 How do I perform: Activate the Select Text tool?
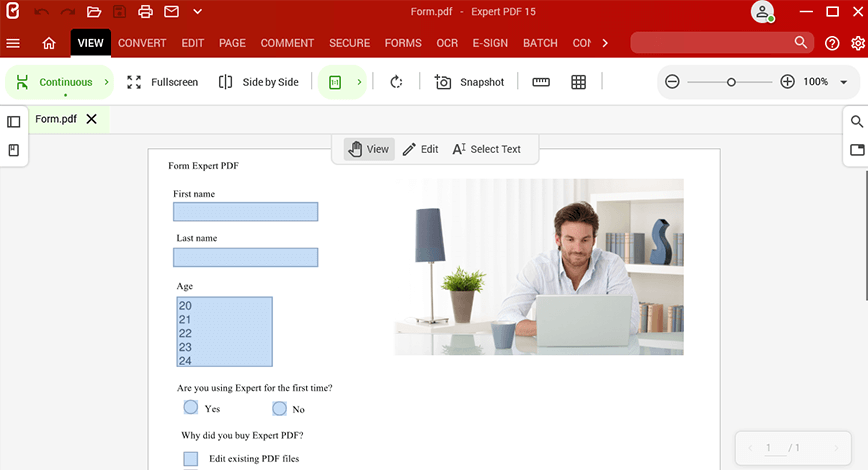coord(486,149)
